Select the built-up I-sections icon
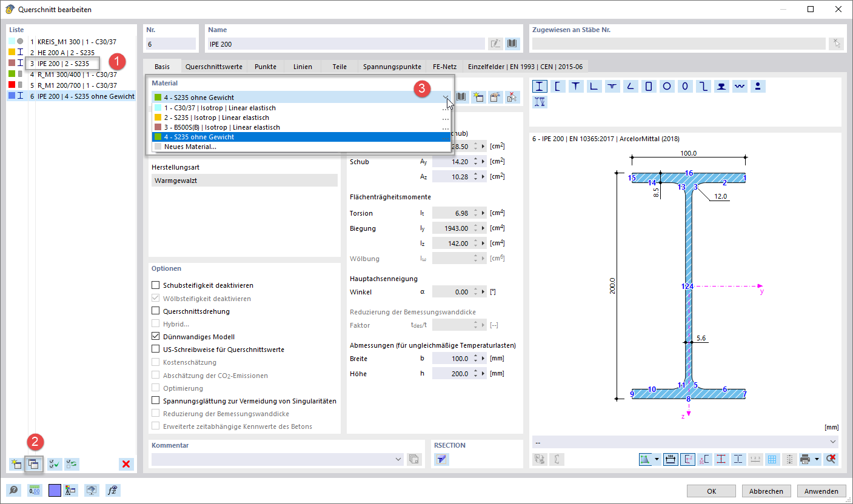Image resolution: width=853 pixels, height=504 pixels. 539,102
